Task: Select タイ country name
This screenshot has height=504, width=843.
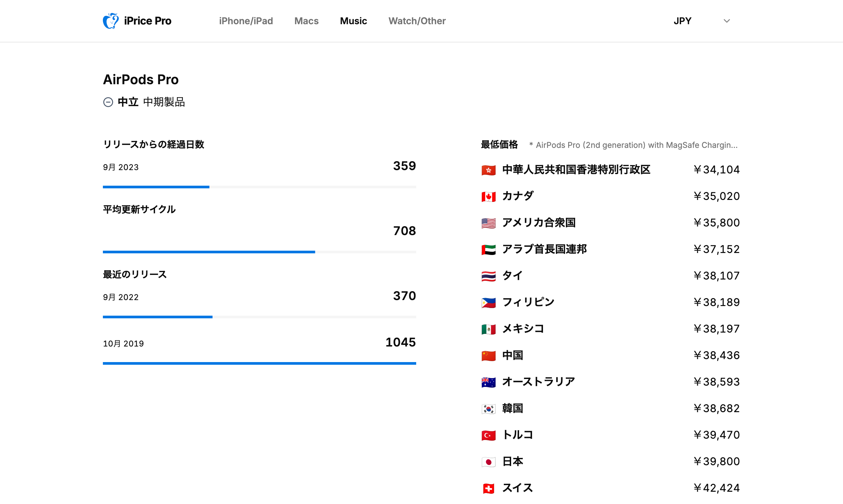Action: (x=512, y=276)
